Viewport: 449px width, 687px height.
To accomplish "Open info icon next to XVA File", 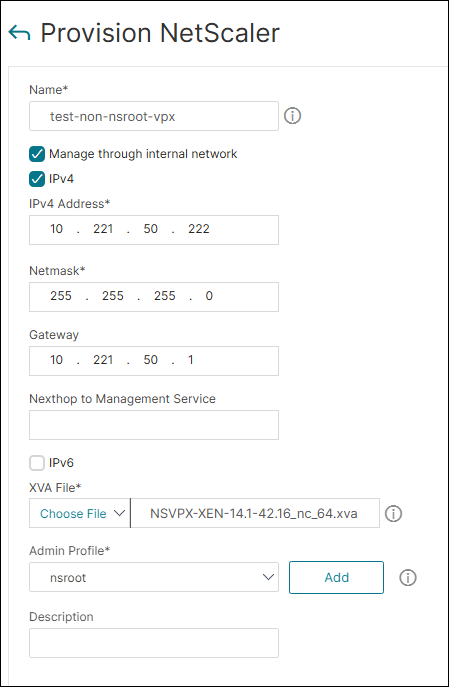I will [393, 513].
